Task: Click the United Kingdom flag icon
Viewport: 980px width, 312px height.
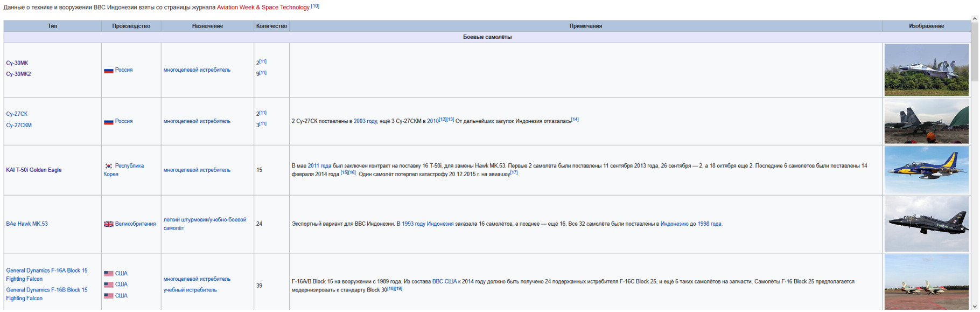Action: [108, 224]
